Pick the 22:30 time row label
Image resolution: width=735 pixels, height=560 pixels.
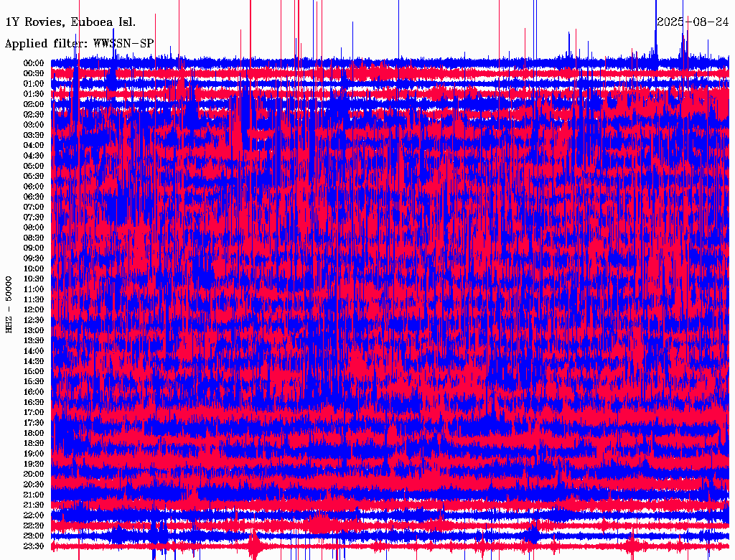34,526
